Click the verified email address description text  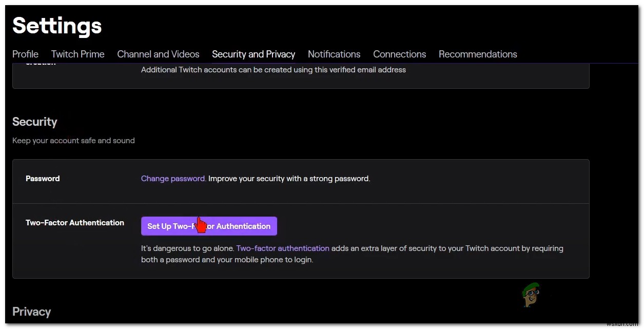point(274,69)
